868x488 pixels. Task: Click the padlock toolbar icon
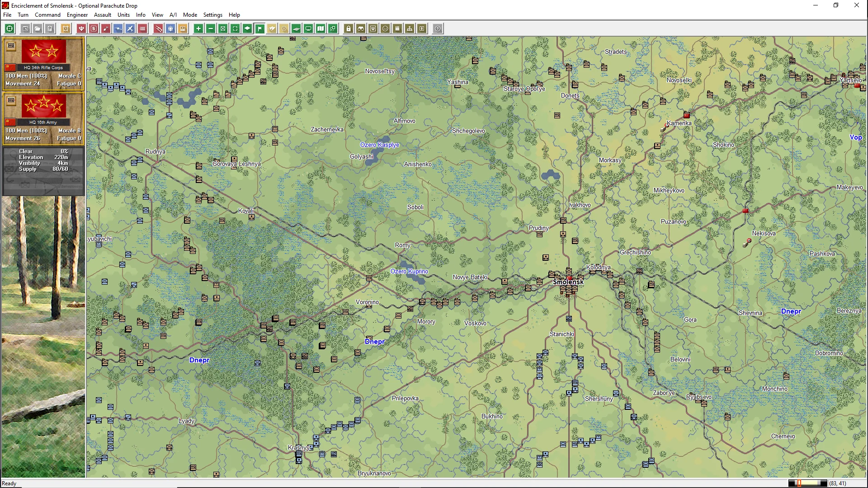pos(349,28)
